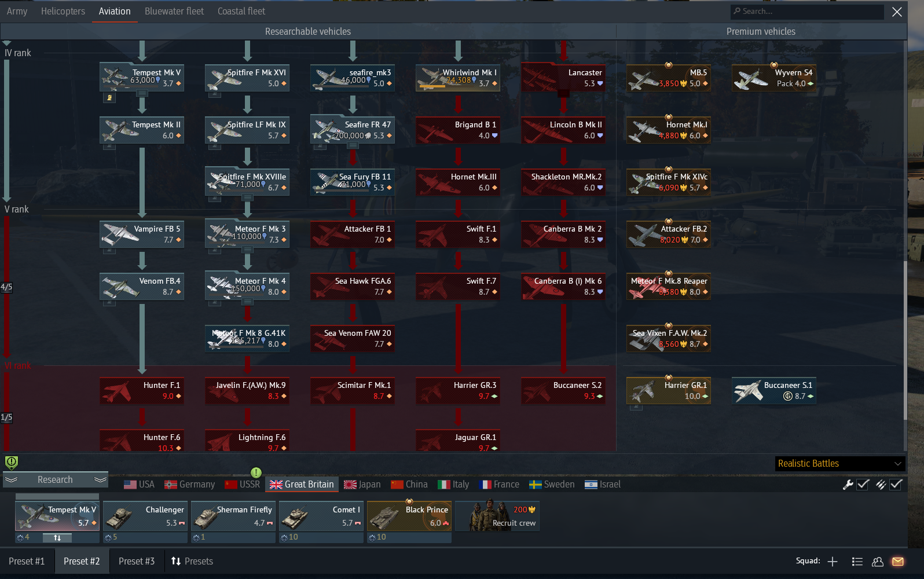Open the squad list icon next to Squad
The height and width of the screenshot is (579, 924).
(x=857, y=562)
